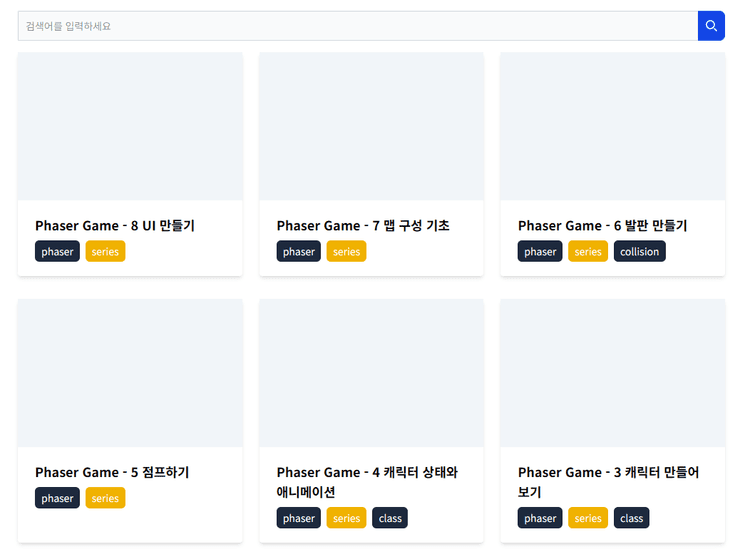
Task: Open post title Phaser Game - 3 캐릭터 만들어 보기
Action: 608,482
